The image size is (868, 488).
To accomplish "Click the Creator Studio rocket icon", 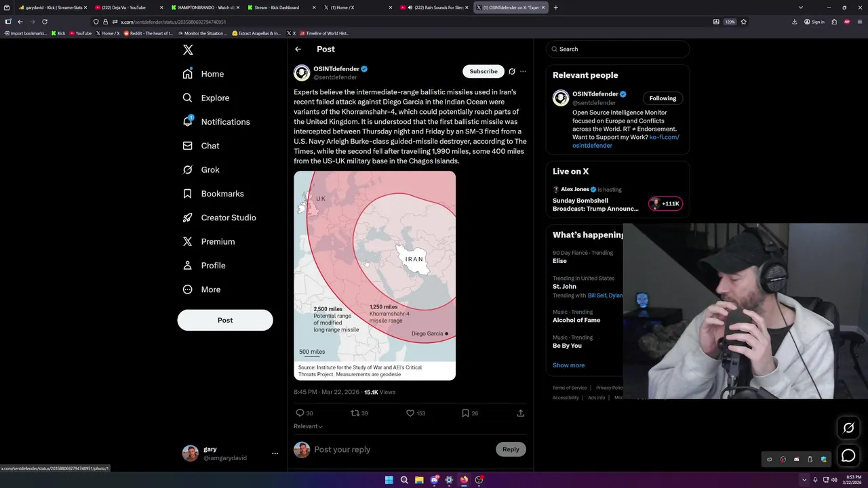I will [188, 218].
